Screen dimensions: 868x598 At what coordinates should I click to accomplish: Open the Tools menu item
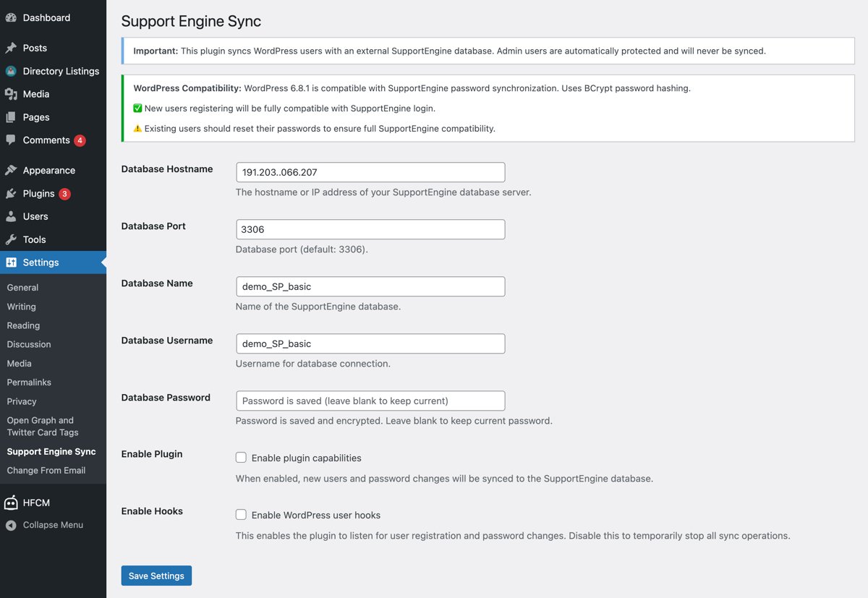click(x=53, y=239)
